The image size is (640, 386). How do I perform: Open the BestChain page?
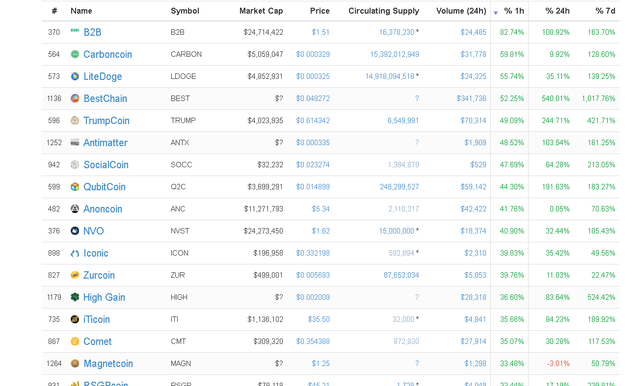click(105, 98)
